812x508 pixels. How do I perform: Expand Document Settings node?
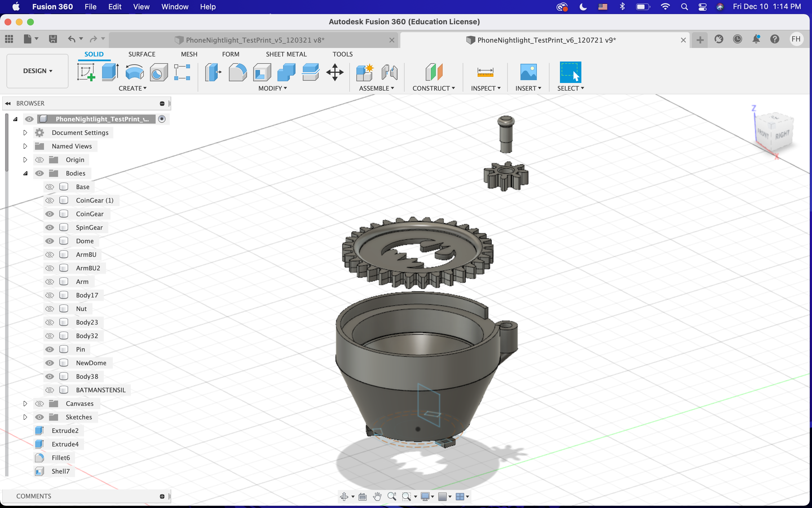(x=25, y=133)
